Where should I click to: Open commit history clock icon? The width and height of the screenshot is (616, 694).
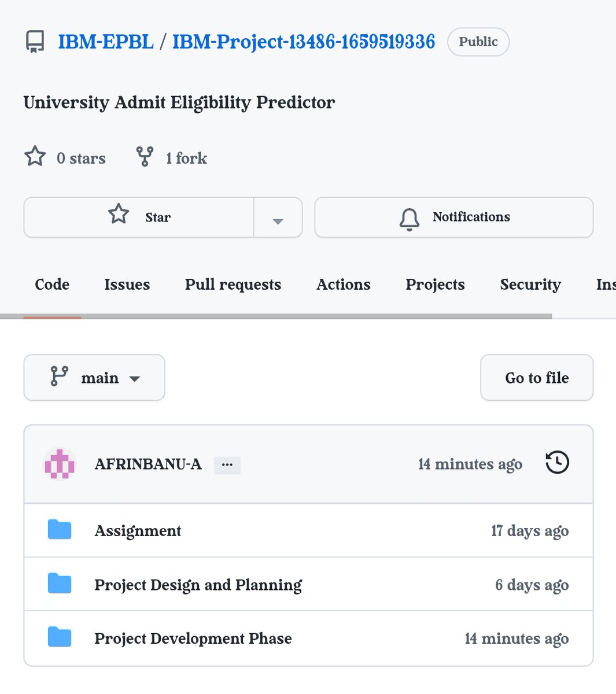558,463
